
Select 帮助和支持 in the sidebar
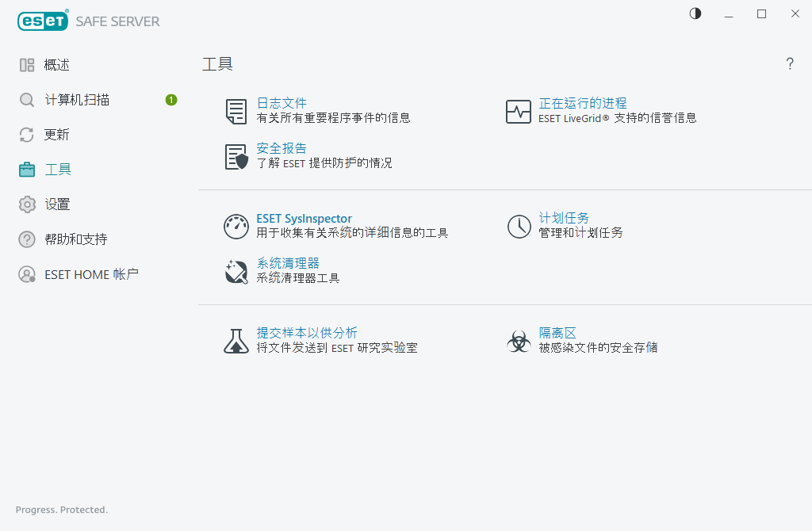coord(75,239)
